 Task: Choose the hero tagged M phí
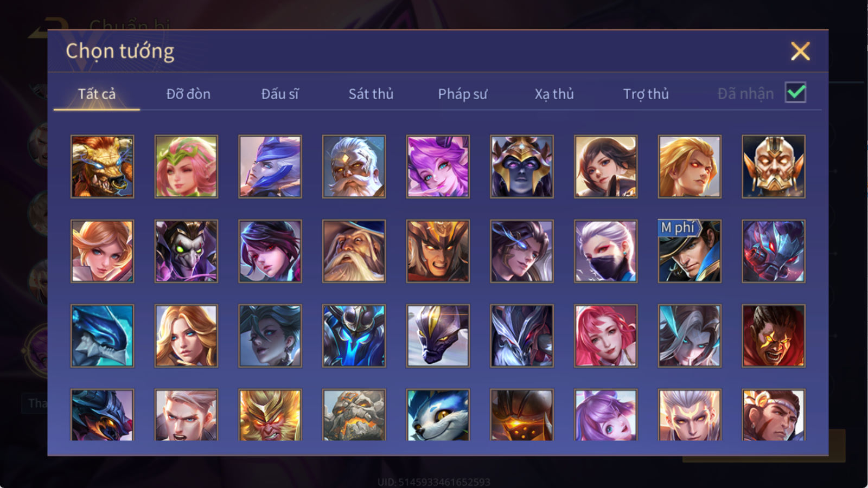pos(690,251)
